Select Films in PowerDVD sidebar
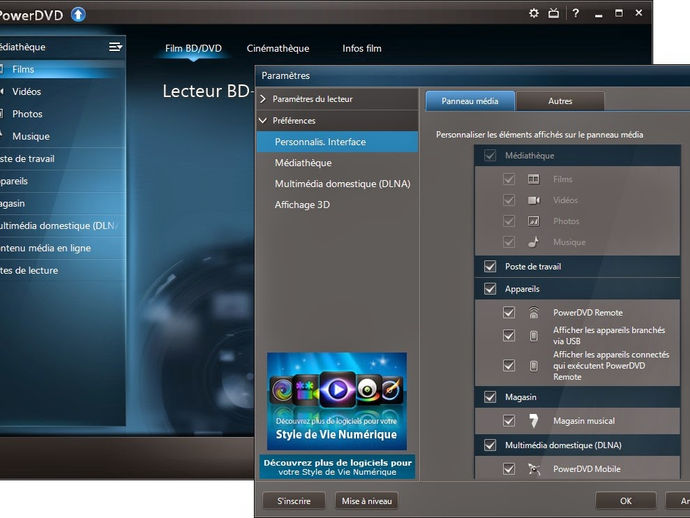This screenshot has width=690, height=518. click(x=62, y=69)
